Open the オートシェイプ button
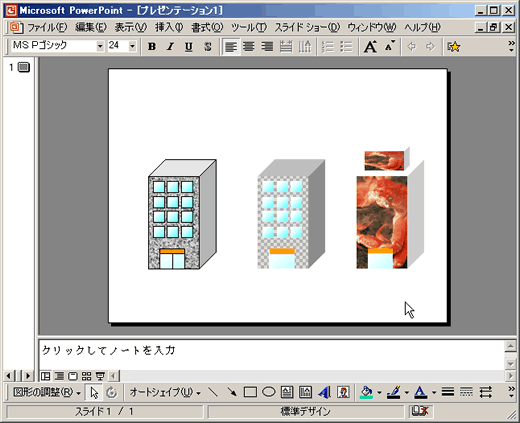 pyautogui.click(x=165, y=392)
